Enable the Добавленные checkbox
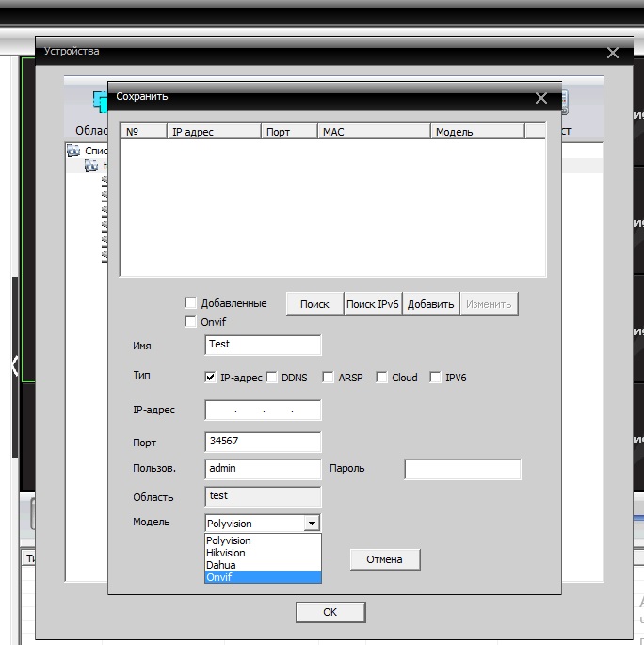 (191, 303)
